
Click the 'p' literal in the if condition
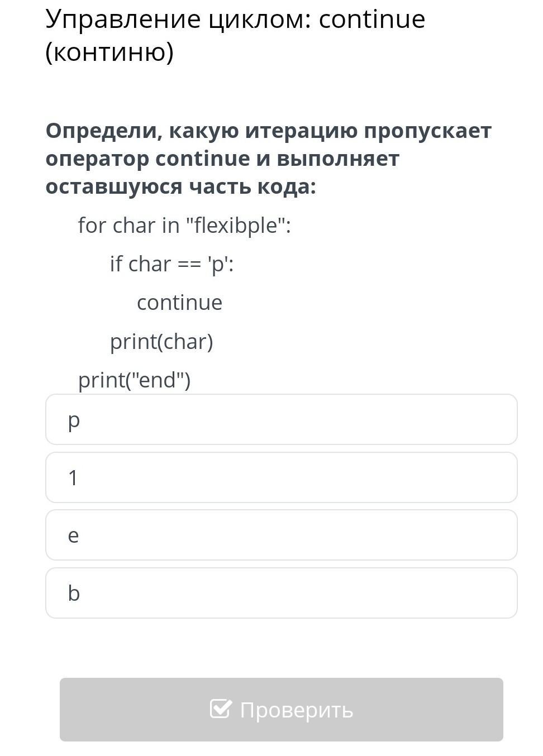click(218, 264)
